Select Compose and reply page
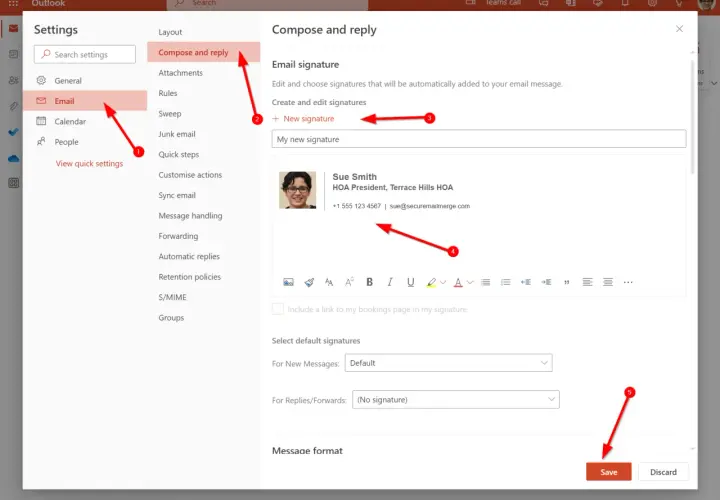 pyautogui.click(x=203, y=52)
